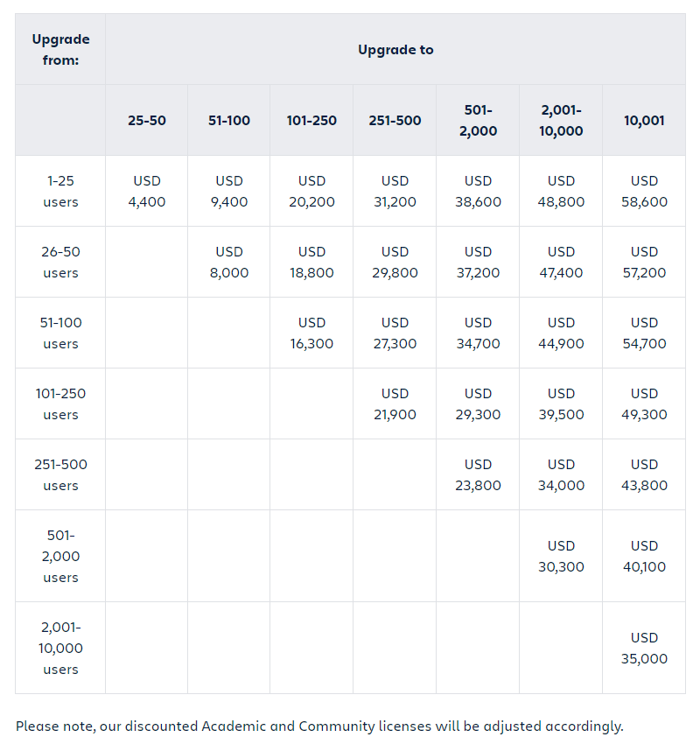Click the USD 4,400 price cell
This screenshot has width=700, height=744.
(x=146, y=191)
